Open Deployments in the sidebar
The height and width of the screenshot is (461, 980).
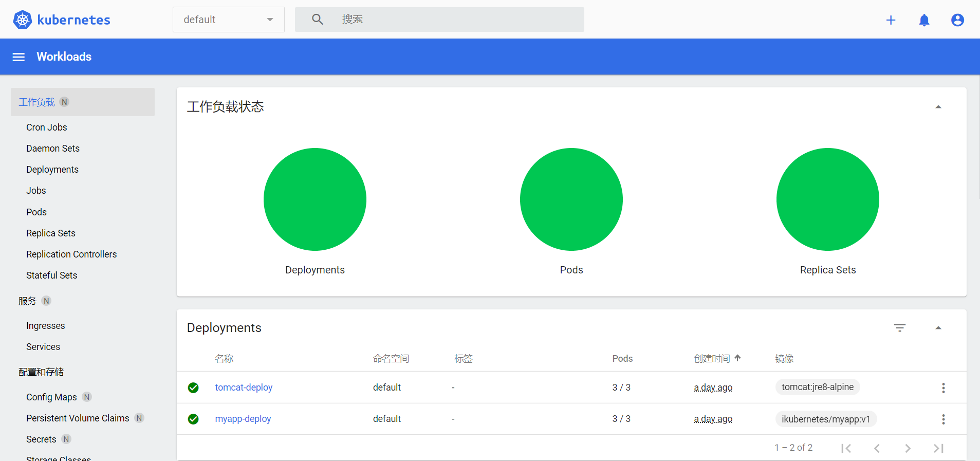tap(52, 170)
